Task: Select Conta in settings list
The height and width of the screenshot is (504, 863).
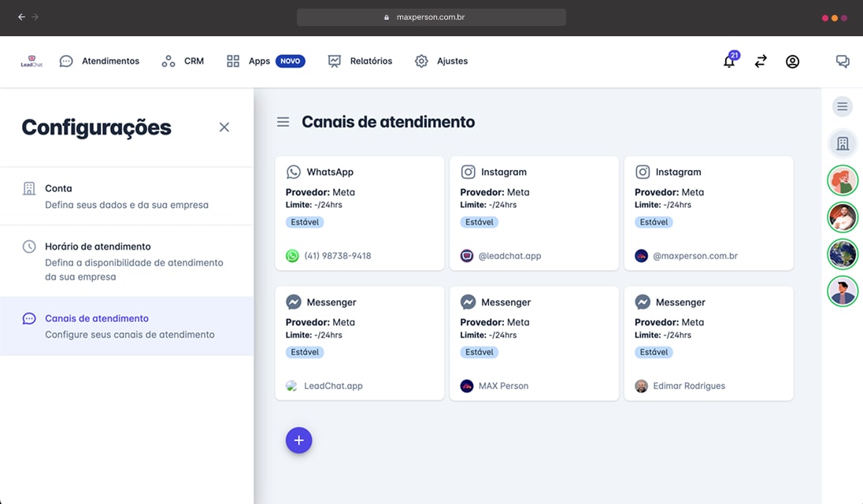Action: coord(126,196)
